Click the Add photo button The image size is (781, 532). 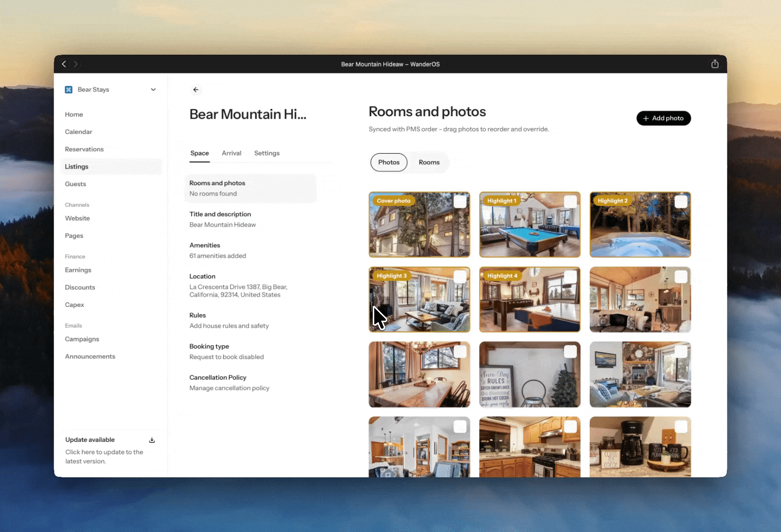click(x=664, y=118)
